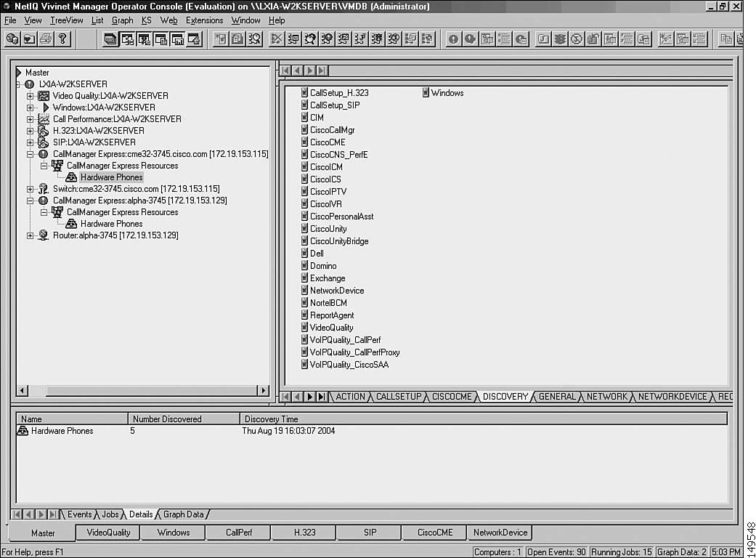Click the CallSetup_H.323 Knowledge Script icon
Viewport: 756px width, 558px height.
pyautogui.click(x=304, y=92)
